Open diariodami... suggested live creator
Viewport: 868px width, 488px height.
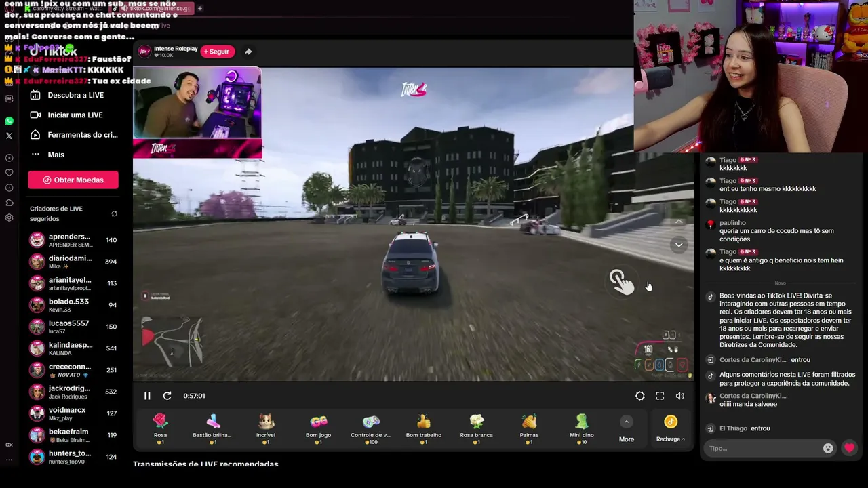point(73,262)
